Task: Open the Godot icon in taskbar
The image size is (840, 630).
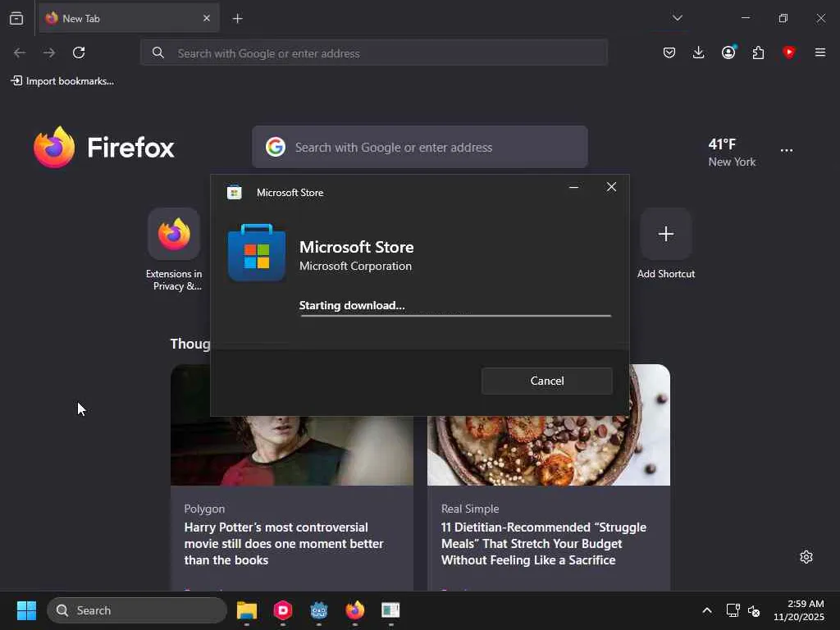Action: pyautogui.click(x=319, y=610)
